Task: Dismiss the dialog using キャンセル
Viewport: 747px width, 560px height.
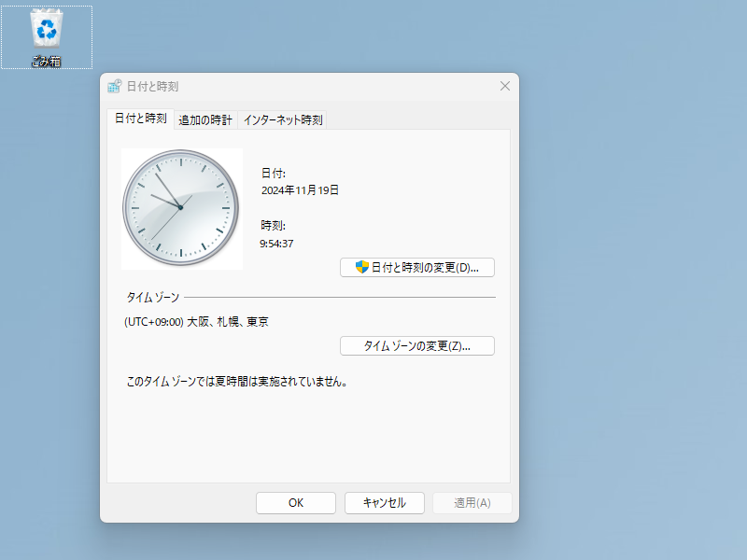Action: tap(384, 502)
